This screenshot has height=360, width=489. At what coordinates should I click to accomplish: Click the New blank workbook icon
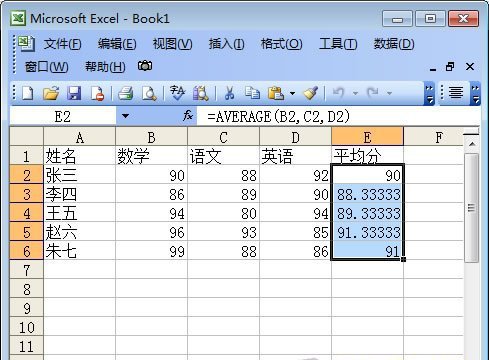click(x=27, y=93)
